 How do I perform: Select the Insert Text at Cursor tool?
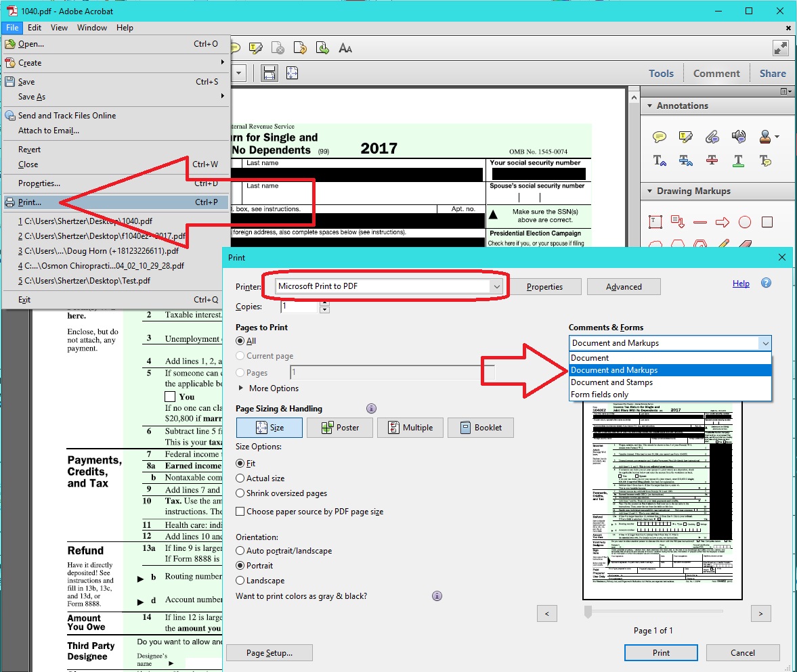[660, 161]
